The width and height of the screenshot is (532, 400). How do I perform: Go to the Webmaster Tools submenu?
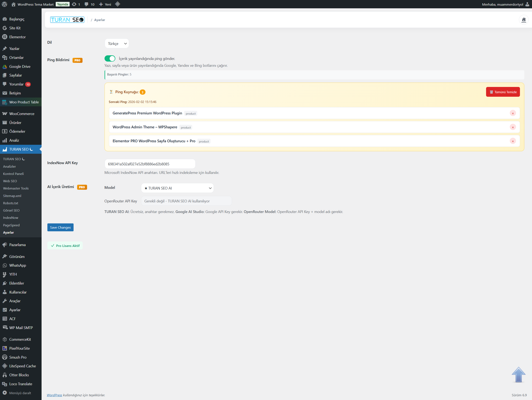(x=16, y=188)
